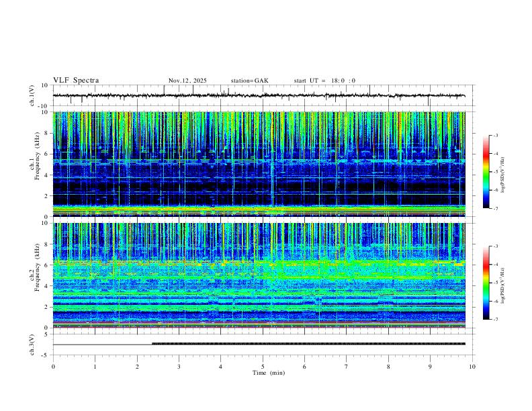Screen dimensions: 532x411
Task: Click the time axis tick label '10'
Action: (472, 367)
